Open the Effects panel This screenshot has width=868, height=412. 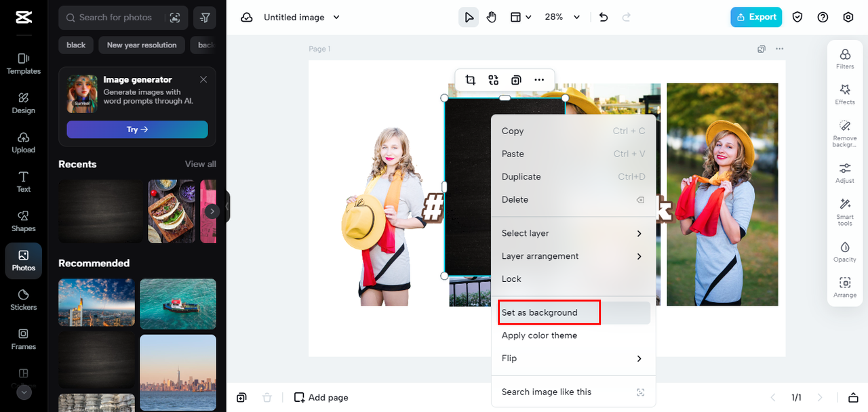point(845,94)
